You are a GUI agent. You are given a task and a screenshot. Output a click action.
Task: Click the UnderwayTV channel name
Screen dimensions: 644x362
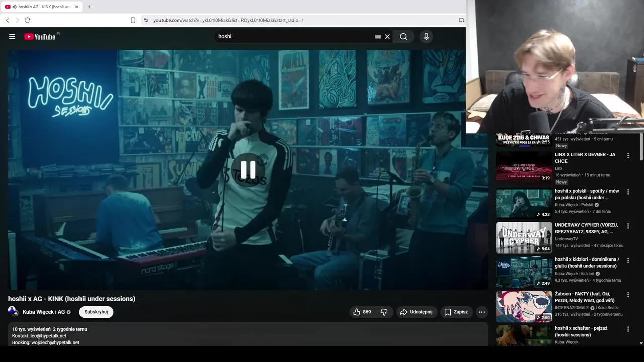(x=567, y=239)
